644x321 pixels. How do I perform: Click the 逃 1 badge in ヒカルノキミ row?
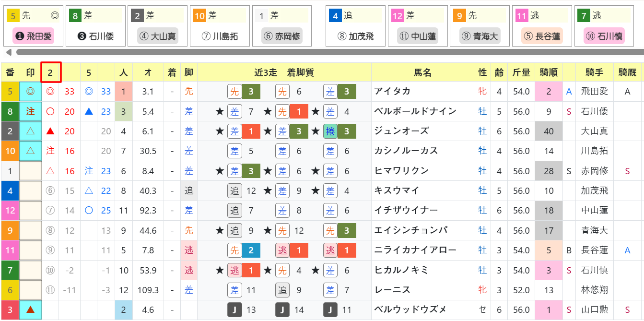(x=244, y=271)
